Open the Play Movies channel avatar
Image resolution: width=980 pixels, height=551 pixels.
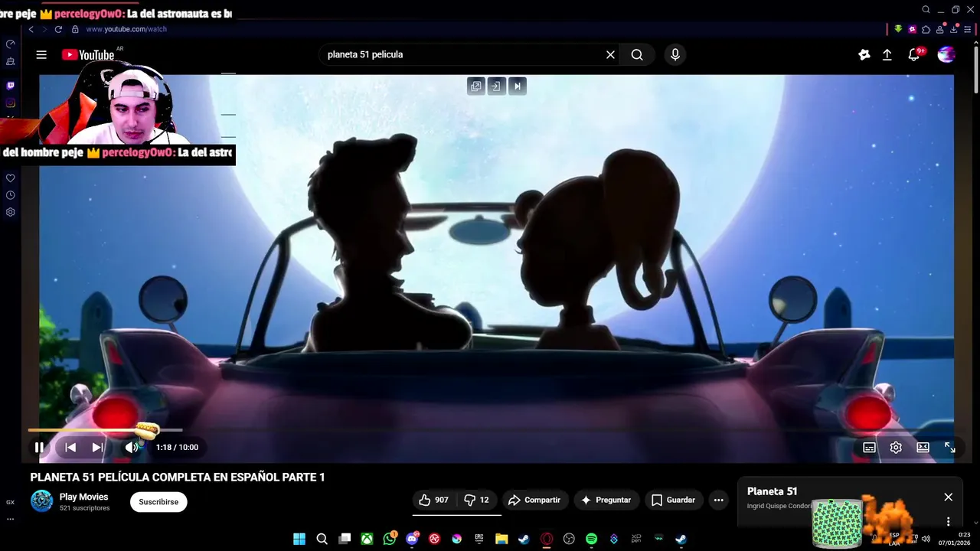pos(41,501)
